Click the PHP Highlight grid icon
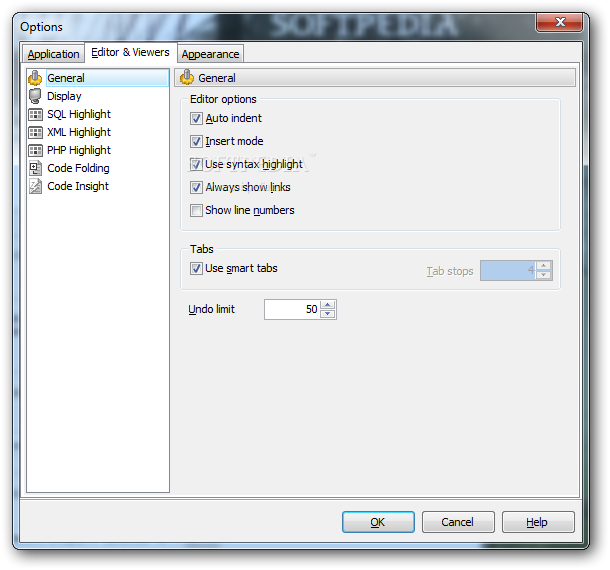The height and width of the screenshot is (570, 610). [x=35, y=150]
